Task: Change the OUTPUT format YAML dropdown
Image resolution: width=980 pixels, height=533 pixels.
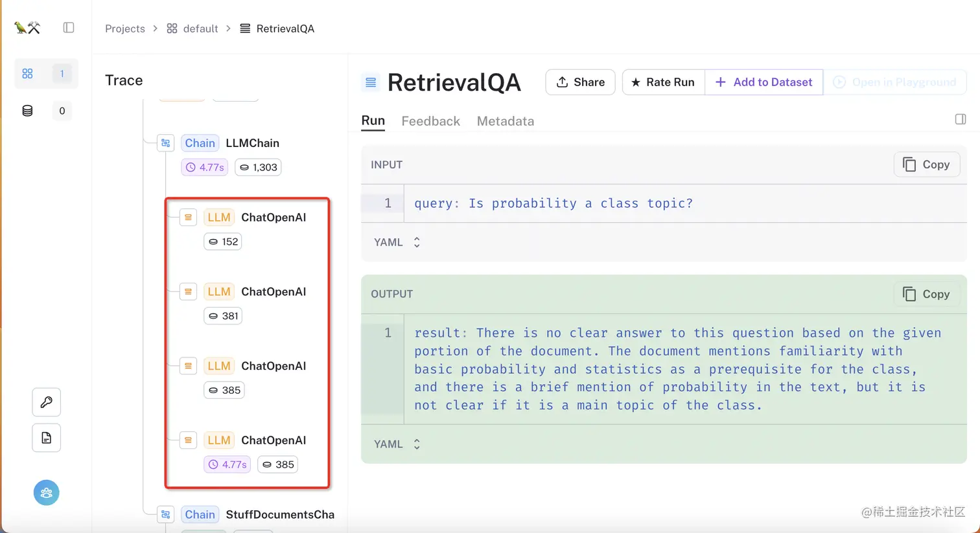Action: pos(397,444)
